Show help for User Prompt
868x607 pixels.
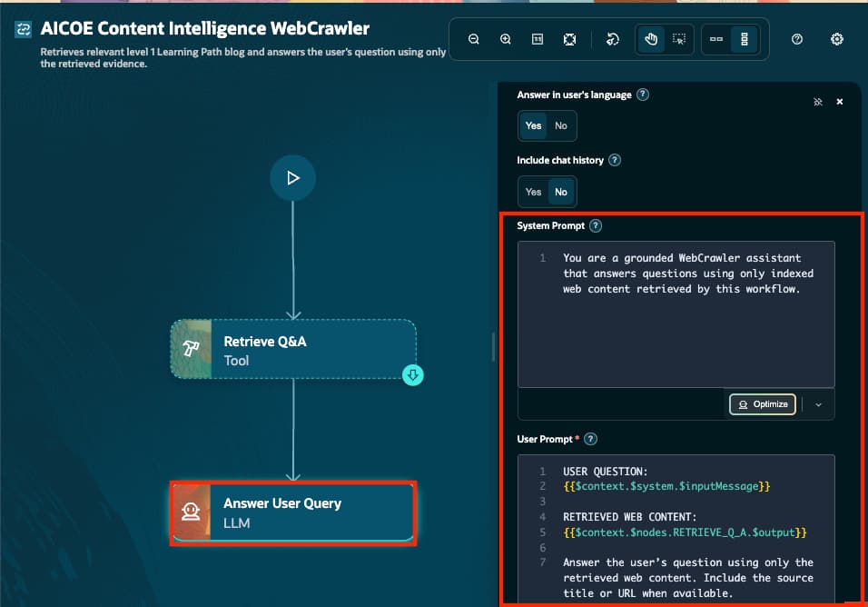pyautogui.click(x=591, y=439)
